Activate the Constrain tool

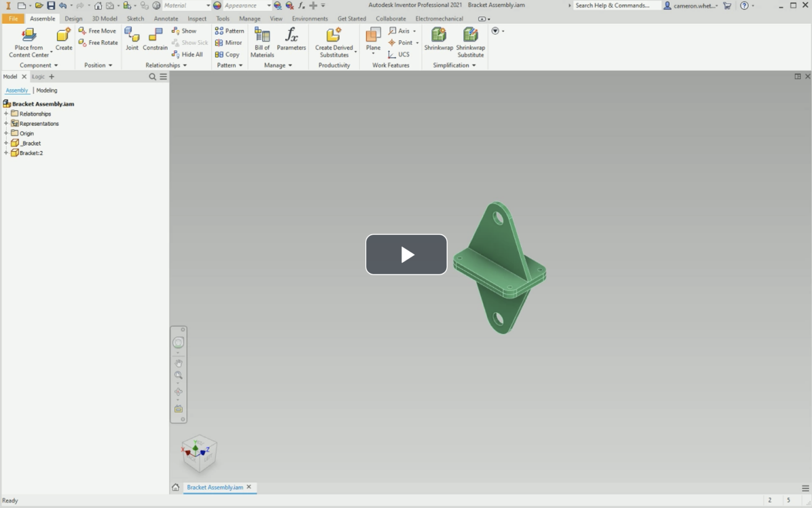(x=154, y=40)
